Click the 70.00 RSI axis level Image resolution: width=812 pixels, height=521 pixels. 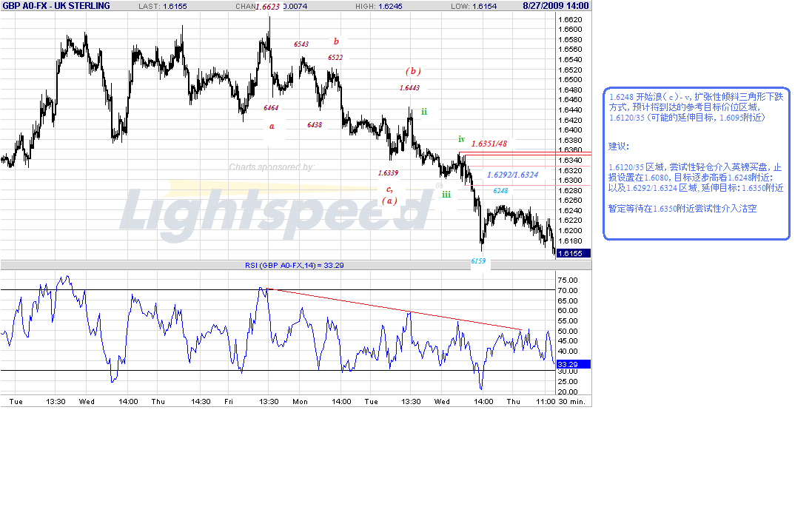[567, 291]
